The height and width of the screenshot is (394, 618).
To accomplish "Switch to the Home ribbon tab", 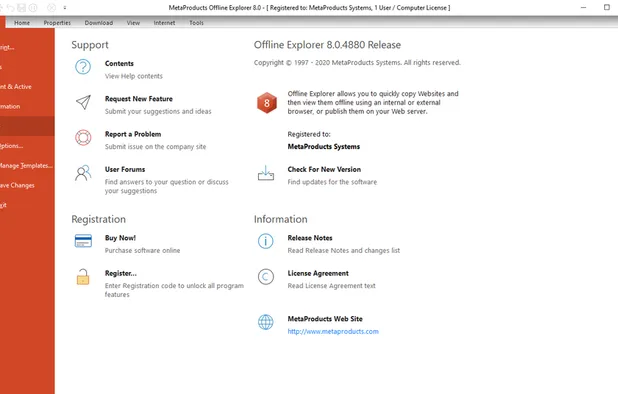I will pyautogui.click(x=22, y=23).
